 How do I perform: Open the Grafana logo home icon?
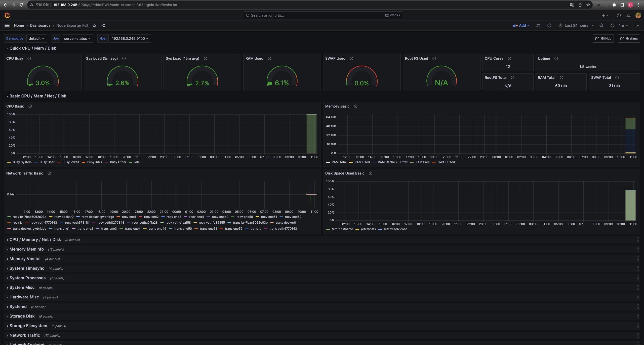[7, 16]
